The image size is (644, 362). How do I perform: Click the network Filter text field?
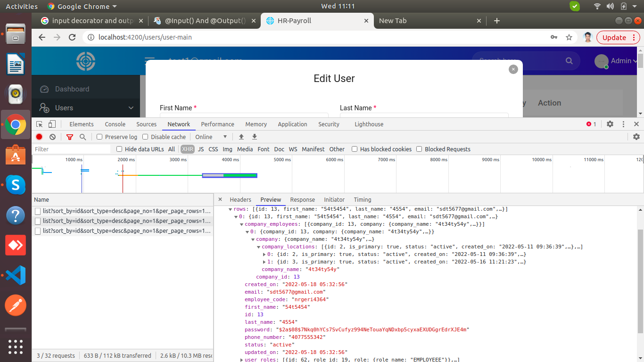point(71,149)
